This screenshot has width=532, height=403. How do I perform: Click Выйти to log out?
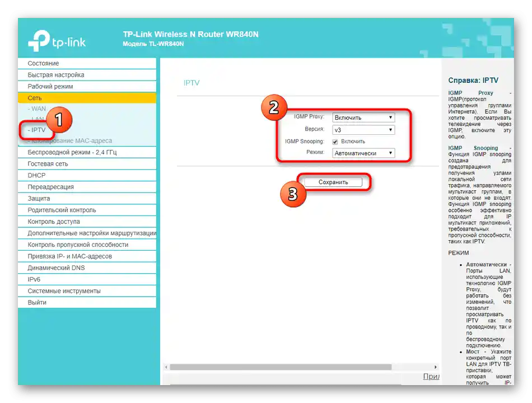coord(87,302)
